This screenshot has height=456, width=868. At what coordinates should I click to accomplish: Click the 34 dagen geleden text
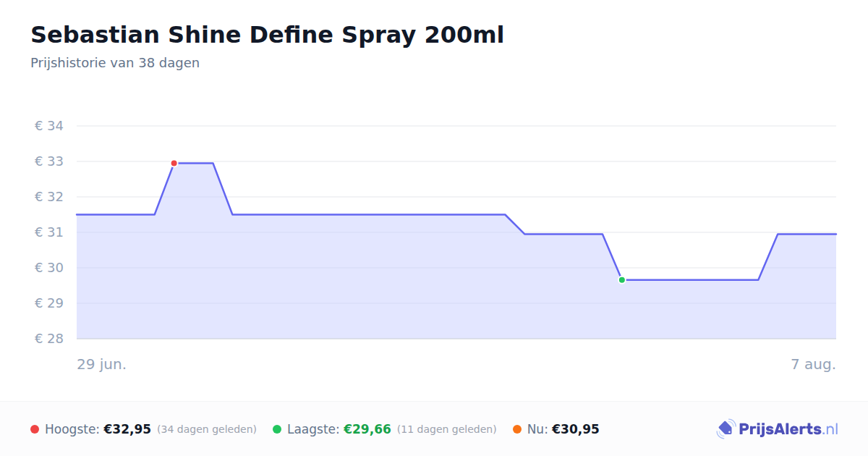[207, 429]
